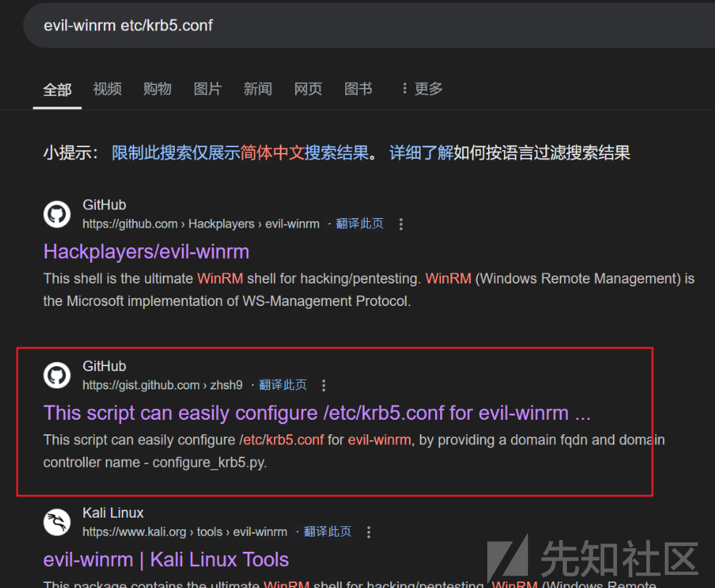Click the GitHub site name above Hackplayers result

[x=104, y=204]
